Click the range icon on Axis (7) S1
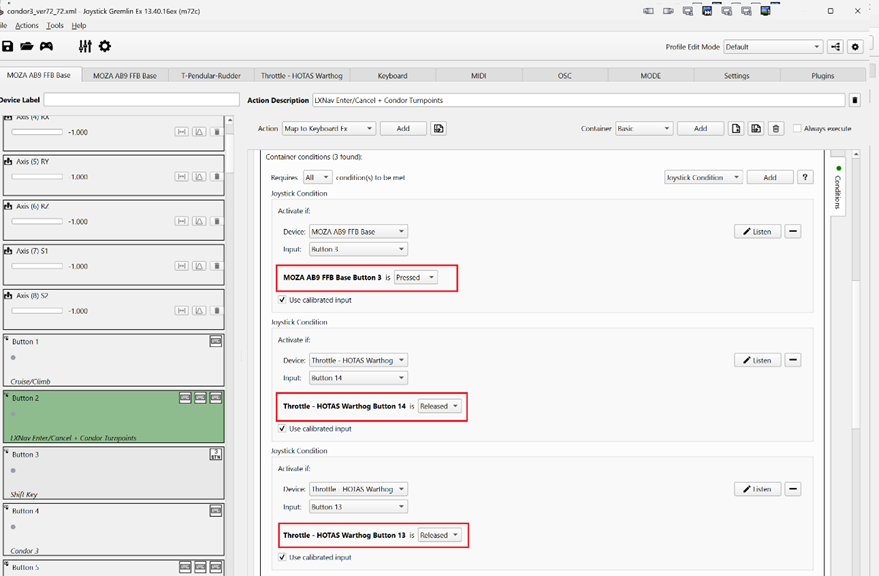 pyautogui.click(x=182, y=266)
